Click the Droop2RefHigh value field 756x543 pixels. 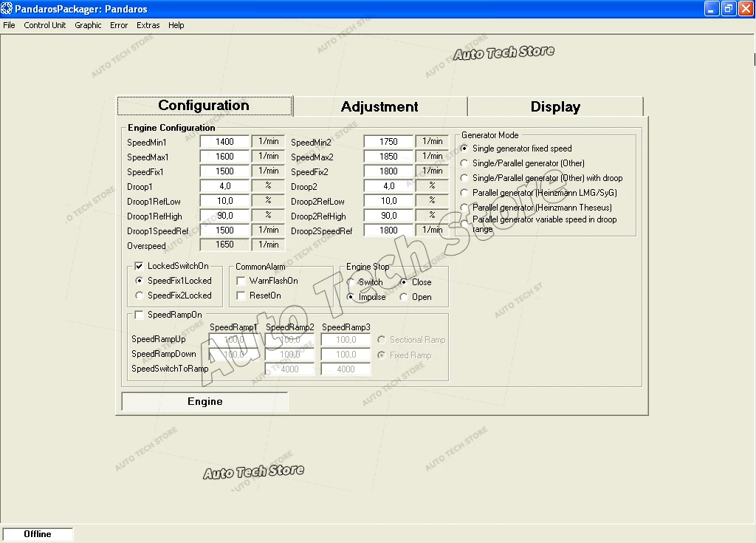coord(388,215)
